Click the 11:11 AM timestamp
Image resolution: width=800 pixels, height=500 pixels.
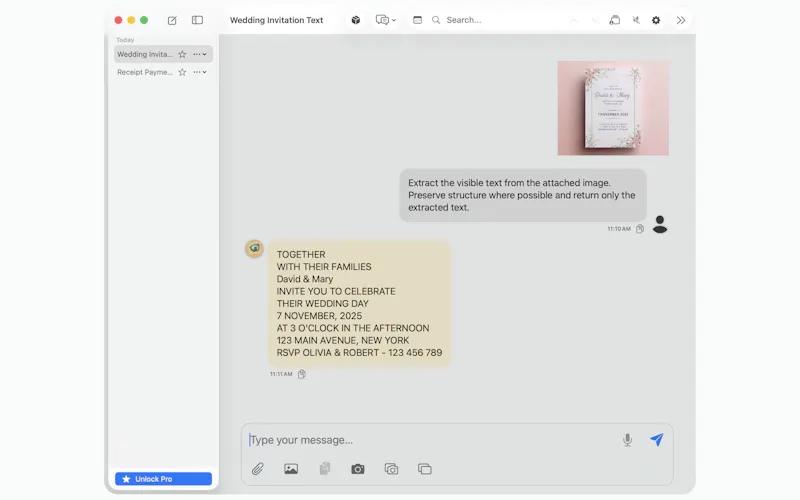(281, 374)
